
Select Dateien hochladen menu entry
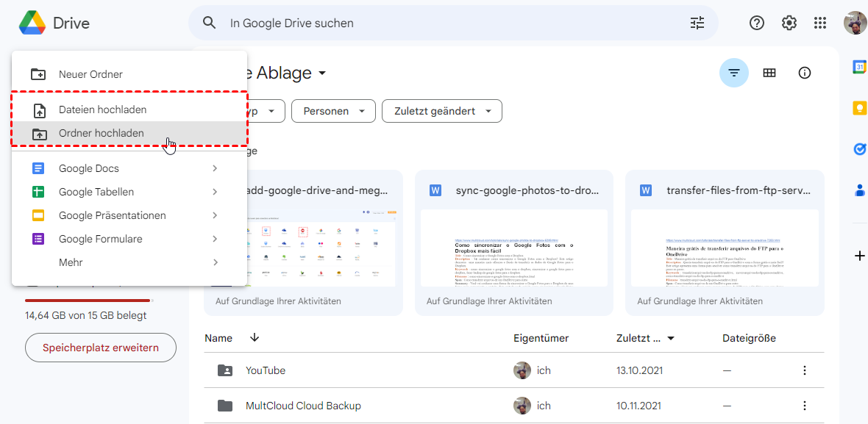pos(102,109)
